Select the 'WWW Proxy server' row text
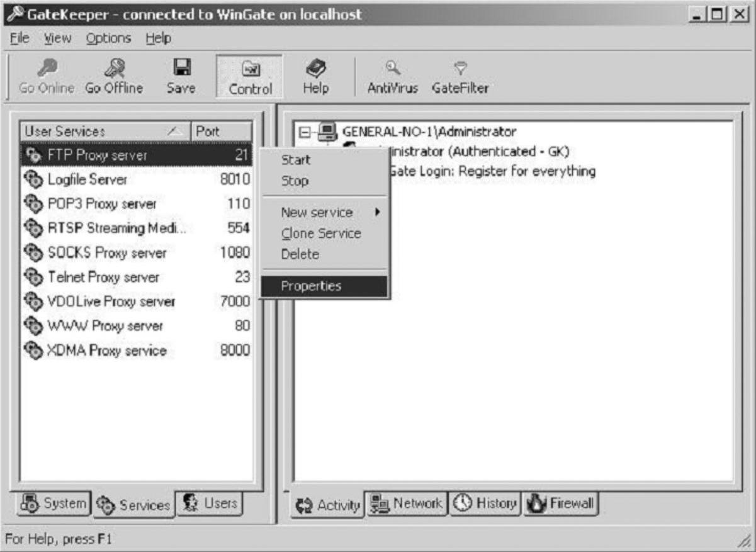This screenshot has width=756, height=552. click(105, 325)
